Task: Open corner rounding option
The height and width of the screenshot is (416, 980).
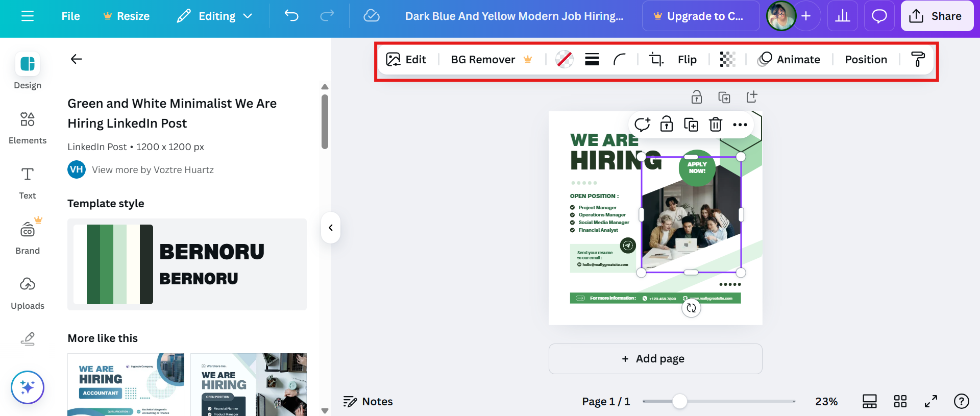Action: click(x=619, y=60)
